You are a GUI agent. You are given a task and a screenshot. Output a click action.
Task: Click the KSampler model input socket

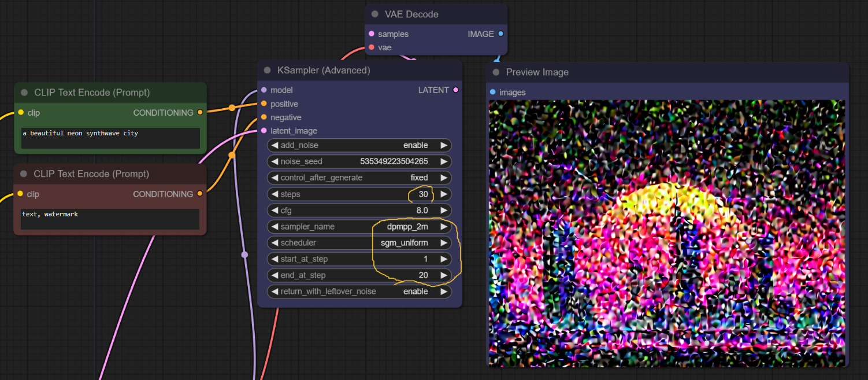tap(264, 90)
